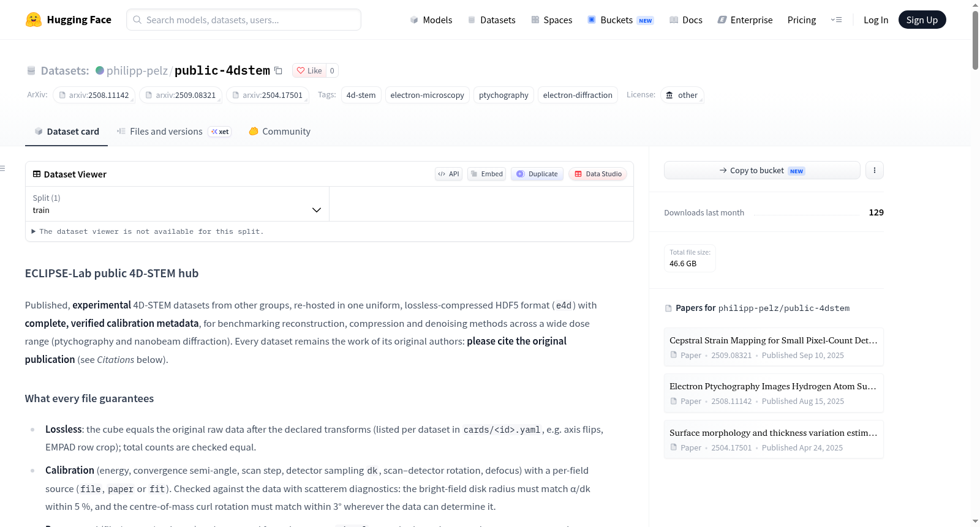980x527 pixels.
Task: Like the public-4dstem dataset
Action: pyautogui.click(x=309, y=70)
